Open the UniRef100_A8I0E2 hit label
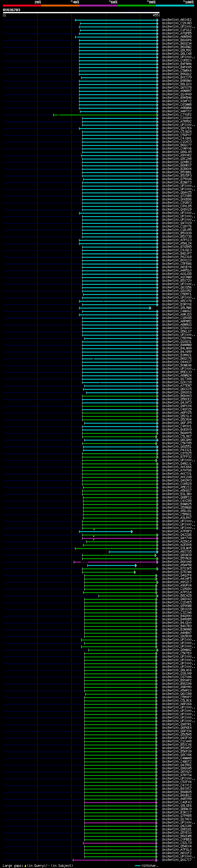197x868 pixels. [x=177, y=20]
